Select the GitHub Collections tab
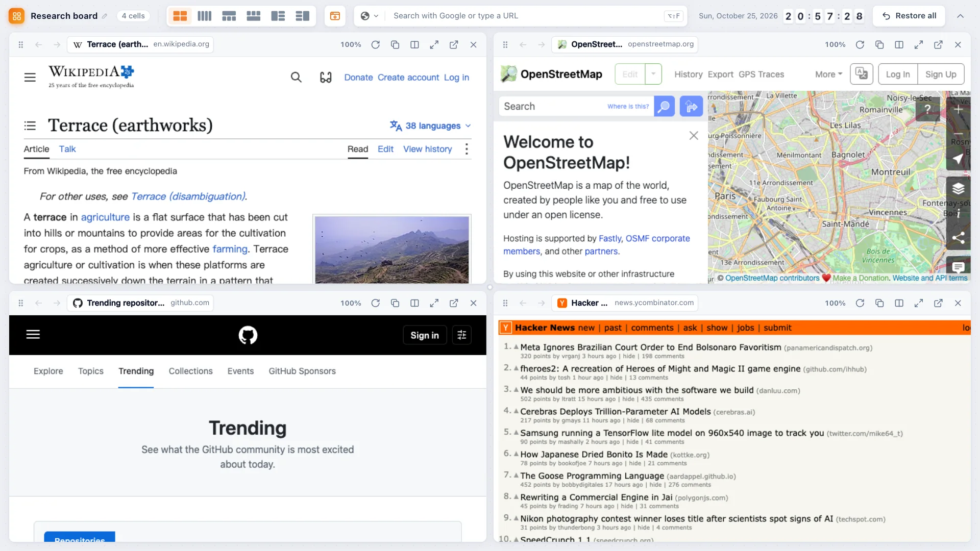The height and width of the screenshot is (551, 980). (190, 371)
